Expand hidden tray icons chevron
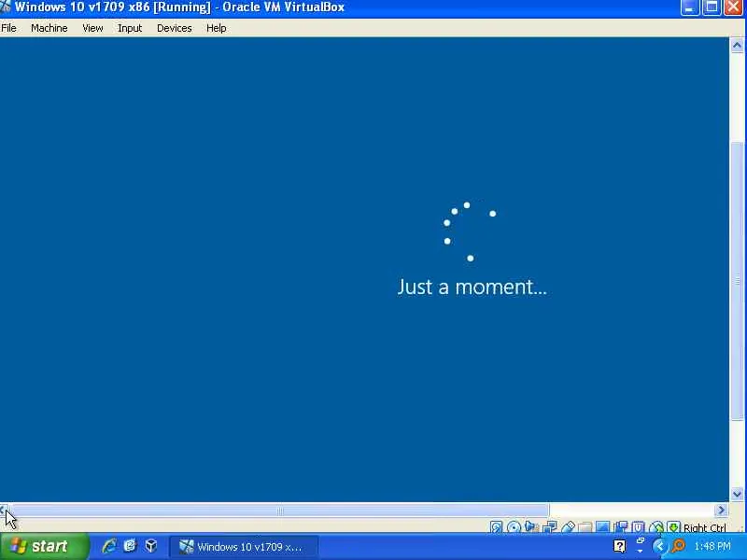Viewport: 747px width, 560px height. point(659,546)
